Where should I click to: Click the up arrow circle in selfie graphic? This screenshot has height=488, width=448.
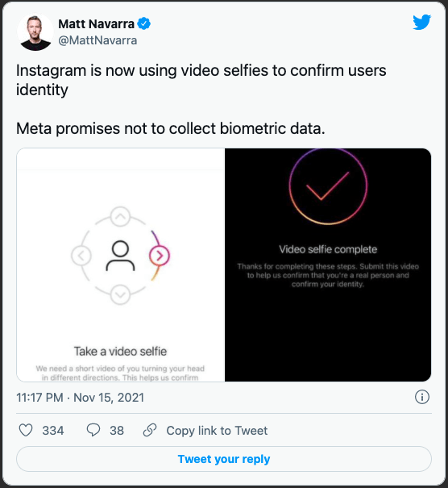[x=120, y=217]
